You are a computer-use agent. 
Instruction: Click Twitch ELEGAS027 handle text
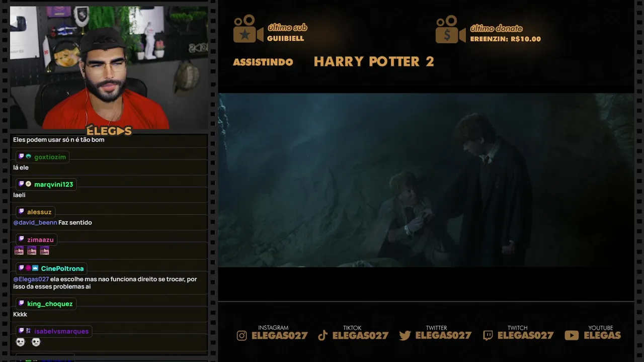[x=525, y=335]
